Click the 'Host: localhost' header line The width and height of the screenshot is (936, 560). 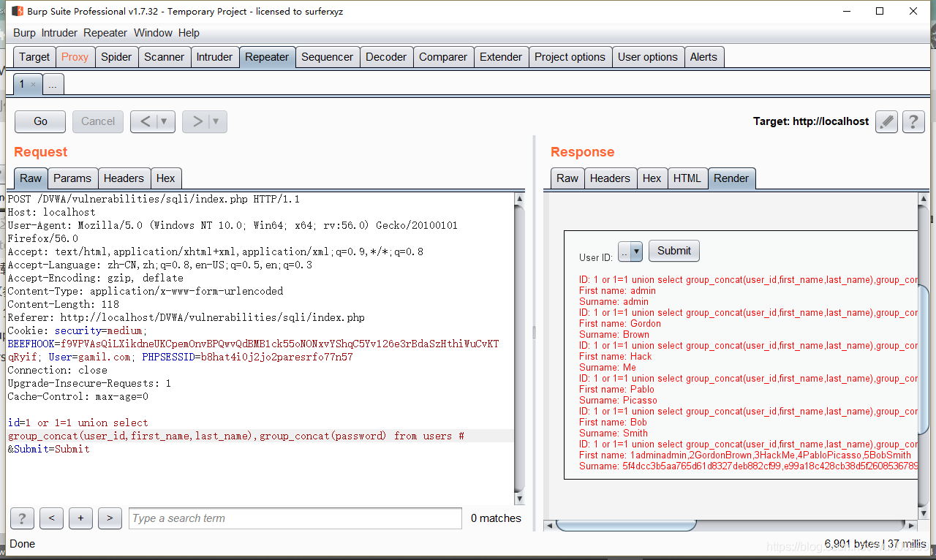click(x=51, y=212)
